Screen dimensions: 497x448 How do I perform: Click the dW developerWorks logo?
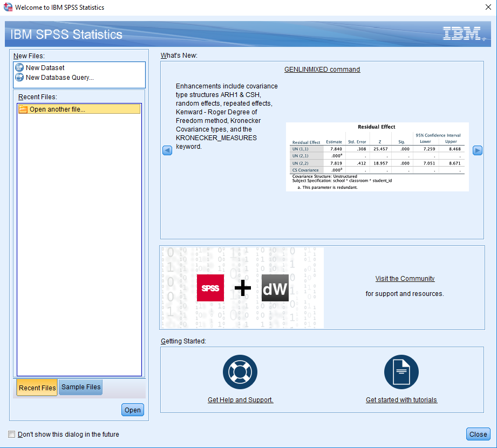click(275, 288)
